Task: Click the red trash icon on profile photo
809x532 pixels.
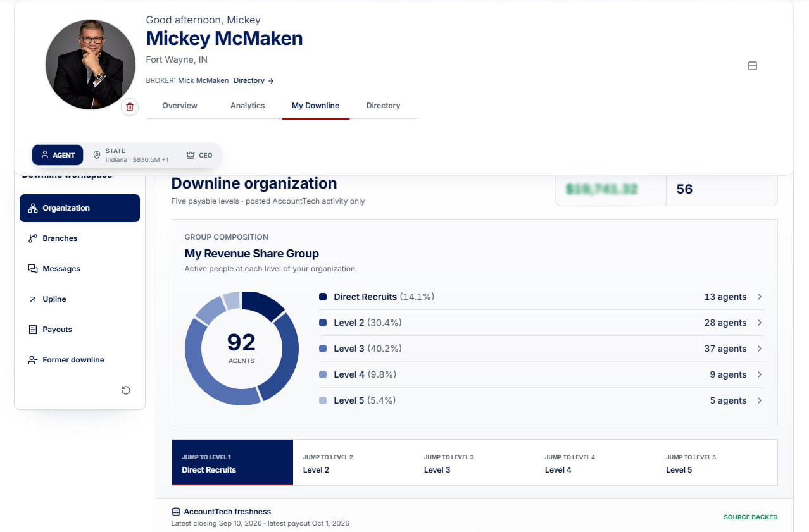Action: point(130,107)
